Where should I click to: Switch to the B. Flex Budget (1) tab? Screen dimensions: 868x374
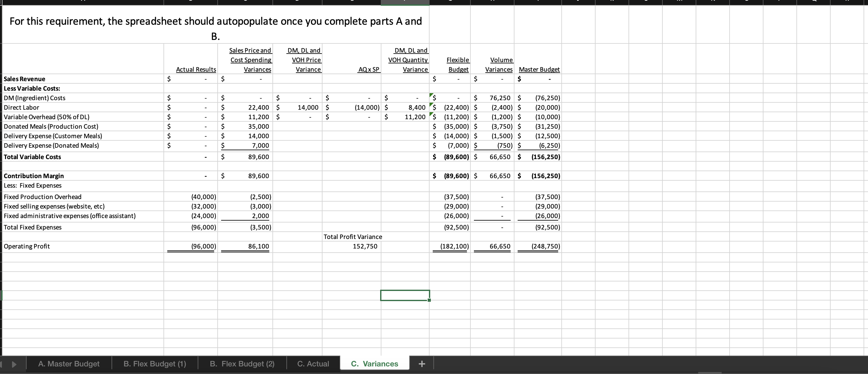pyautogui.click(x=155, y=364)
